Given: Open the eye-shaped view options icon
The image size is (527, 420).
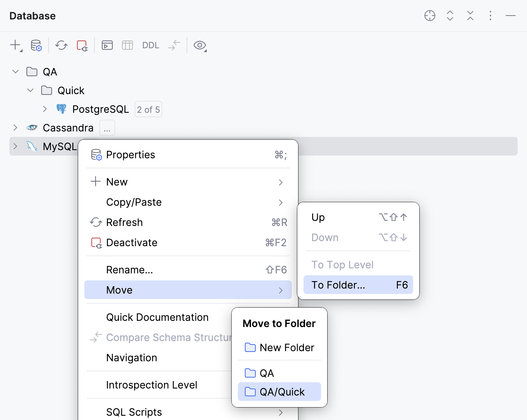Looking at the screenshot, I should pyautogui.click(x=200, y=45).
